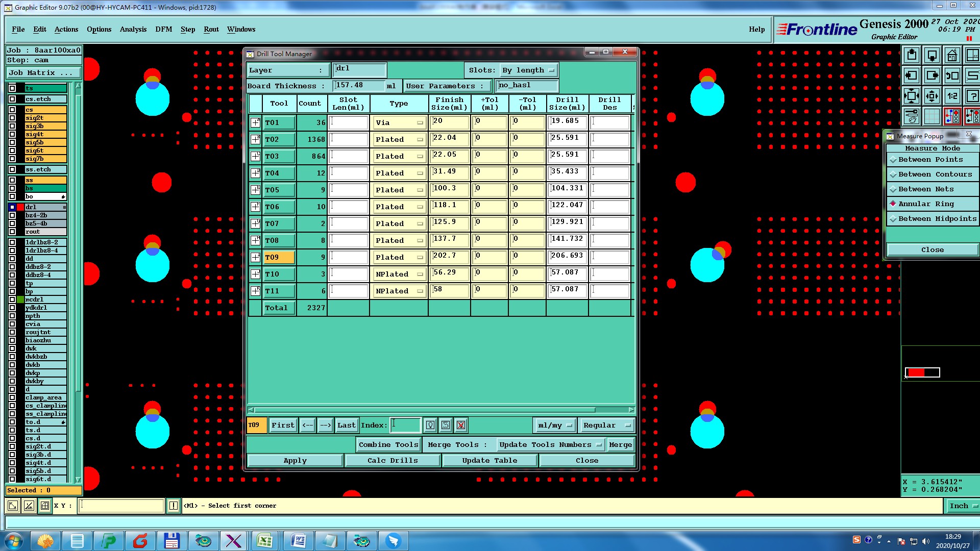The image size is (980, 551).
Task: Toggle the checkbox for layer sig2t
Action: click(x=12, y=118)
